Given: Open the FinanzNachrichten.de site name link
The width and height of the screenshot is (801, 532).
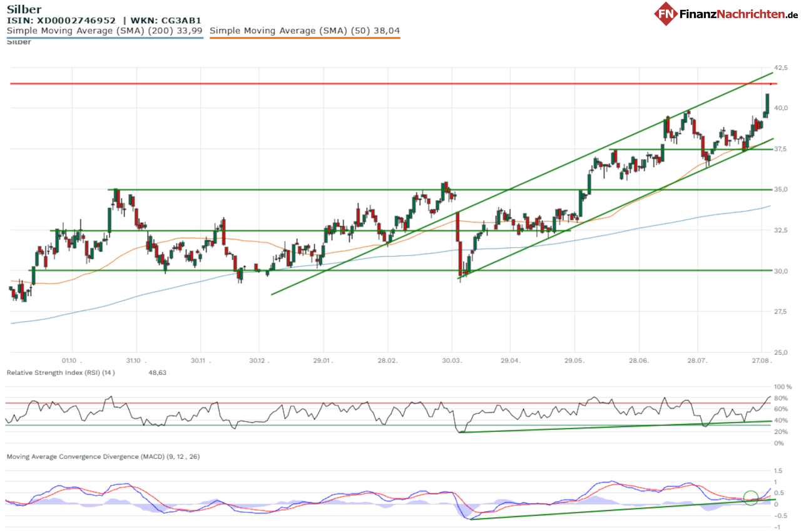Looking at the screenshot, I should (x=739, y=14).
